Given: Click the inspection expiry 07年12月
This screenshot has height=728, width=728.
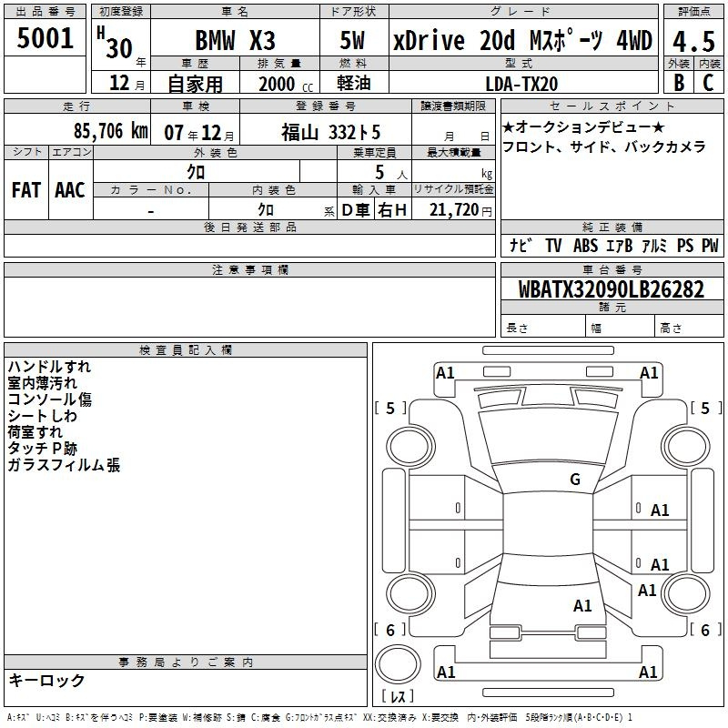Looking at the screenshot, I should point(199,133).
